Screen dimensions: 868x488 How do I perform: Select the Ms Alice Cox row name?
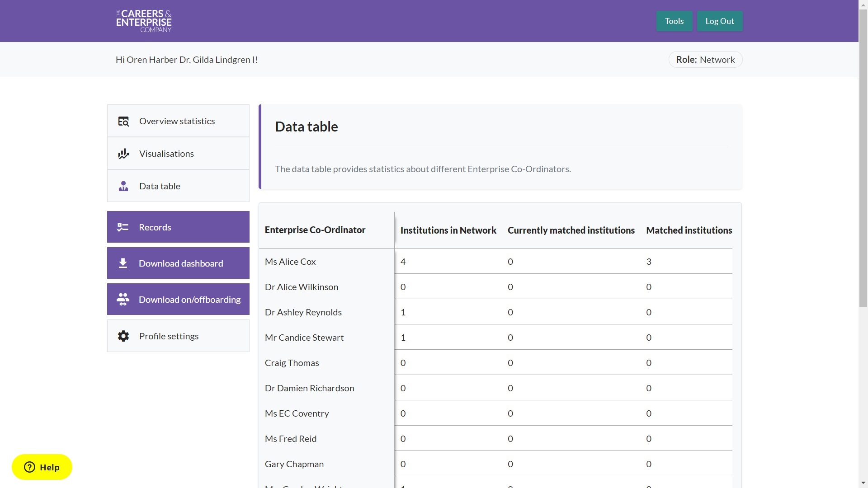[290, 262]
